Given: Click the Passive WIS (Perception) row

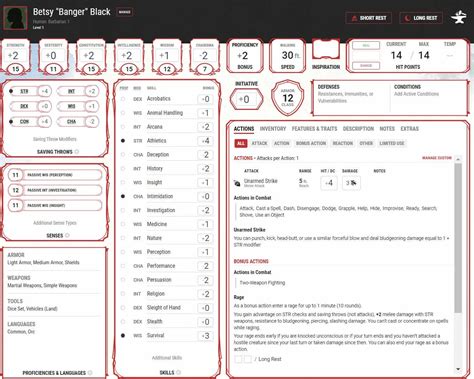Looking at the screenshot, I should (55, 175).
